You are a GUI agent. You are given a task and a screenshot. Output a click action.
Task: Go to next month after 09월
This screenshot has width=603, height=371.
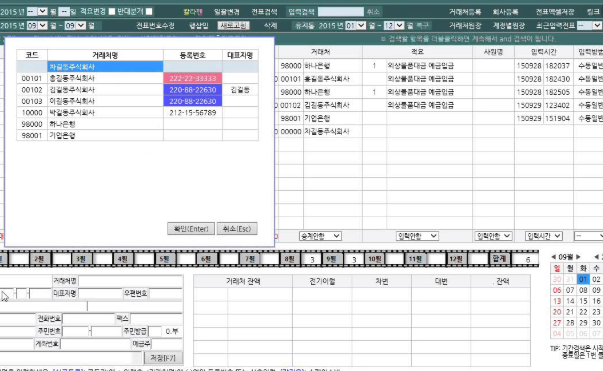pyautogui.click(x=578, y=257)
